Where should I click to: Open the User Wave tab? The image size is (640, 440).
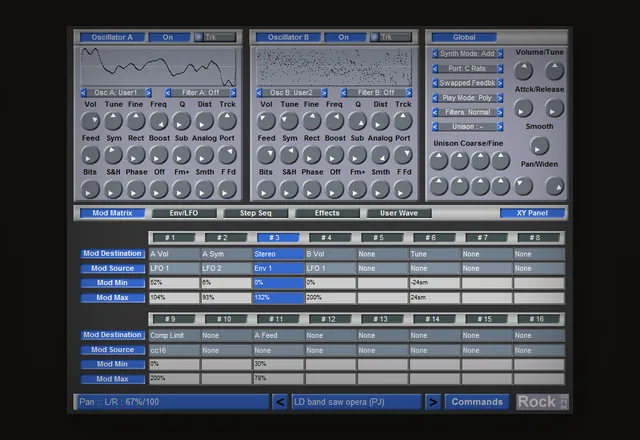(x=399, y=213)
